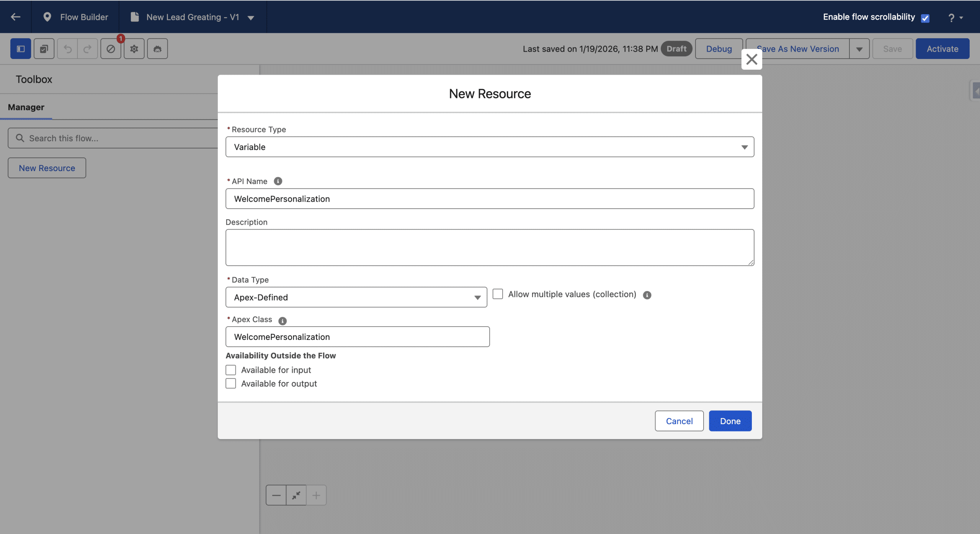
Task: Click the API Name info icon
Action: (x=278, y=181)
